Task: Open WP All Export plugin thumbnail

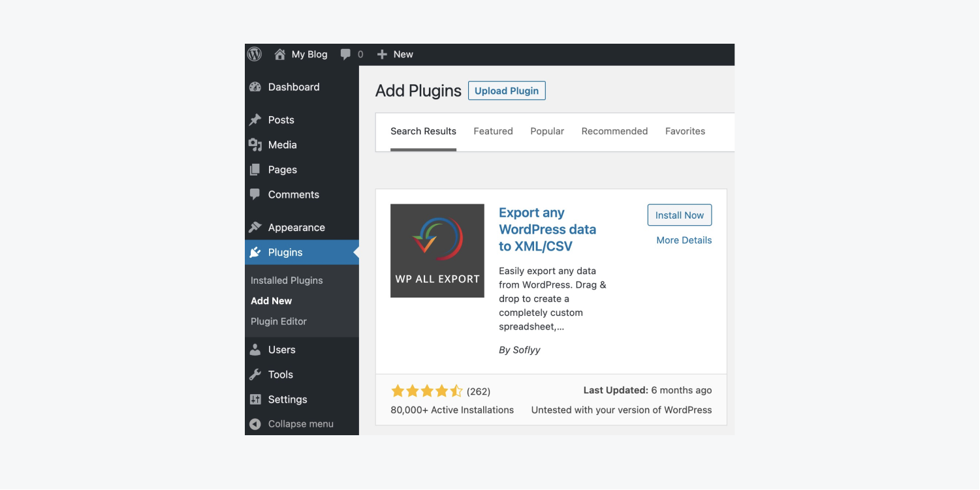Action: (x=437, y=251)
